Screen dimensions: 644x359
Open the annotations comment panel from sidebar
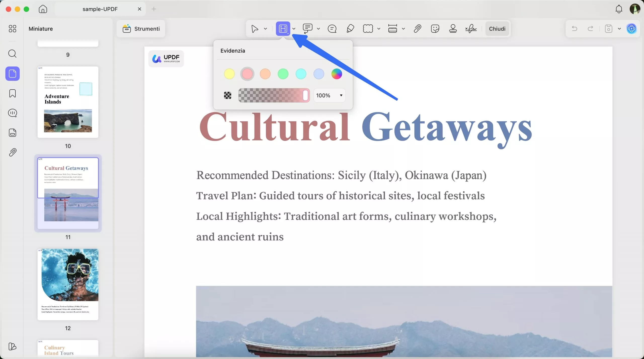coord(12,113)
